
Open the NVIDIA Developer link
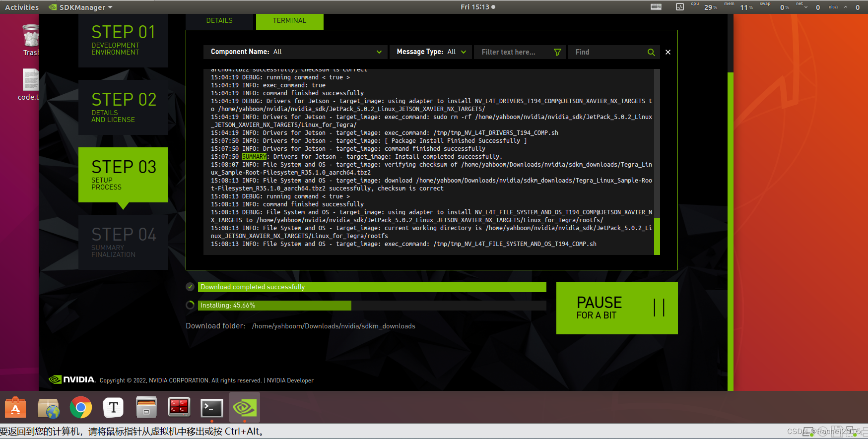coord(290,380)
